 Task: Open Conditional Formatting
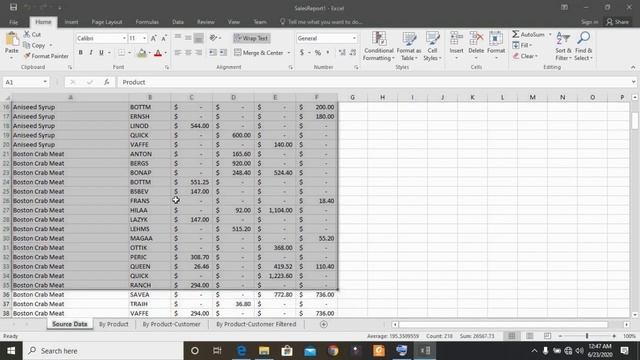pyautogui.click(x=379, y=46)
